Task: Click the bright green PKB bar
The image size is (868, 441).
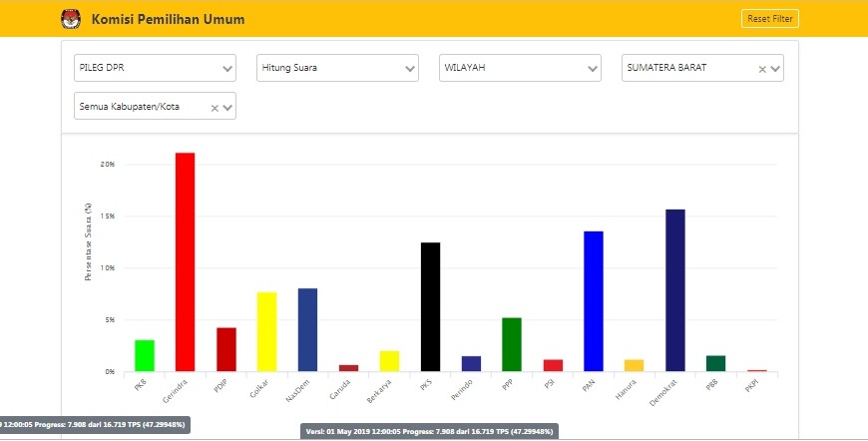Action: click(x=145, y=355)
